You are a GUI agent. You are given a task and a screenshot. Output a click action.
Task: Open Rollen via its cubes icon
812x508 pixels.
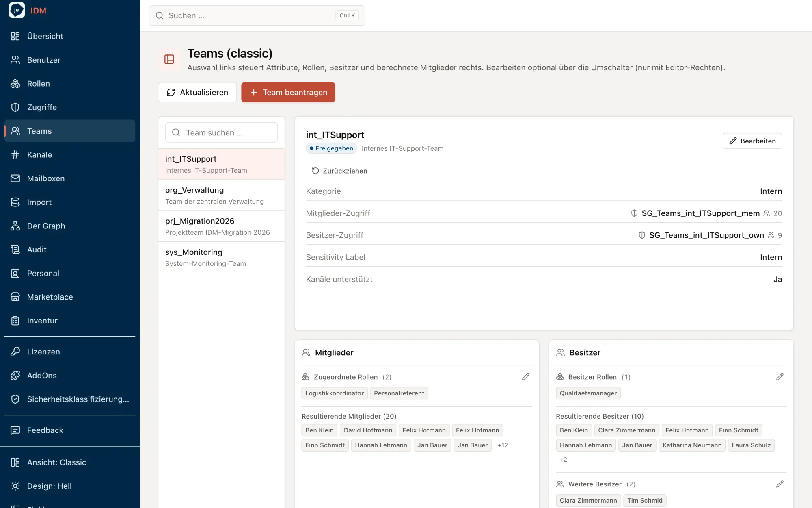[15, 84]
